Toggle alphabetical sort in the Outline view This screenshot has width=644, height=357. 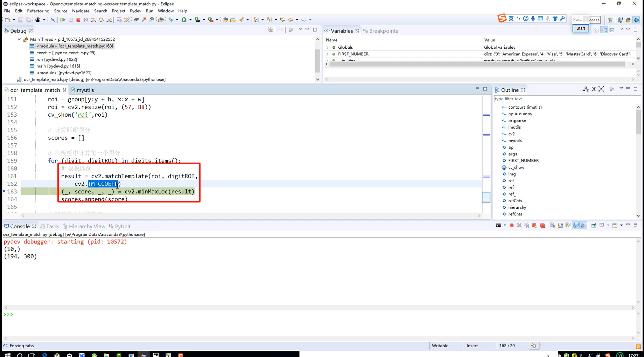[x=586, y=89]
